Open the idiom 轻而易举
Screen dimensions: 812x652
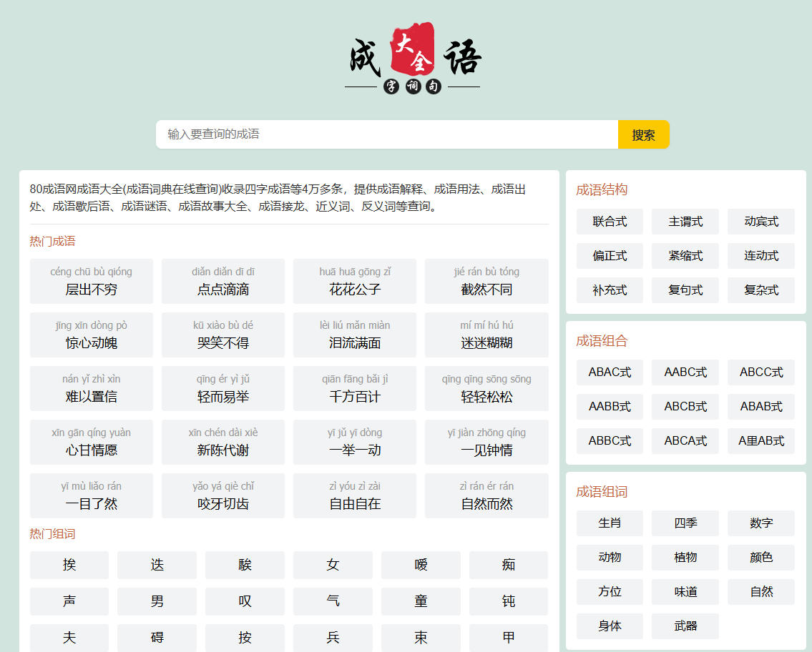[223, 389]
